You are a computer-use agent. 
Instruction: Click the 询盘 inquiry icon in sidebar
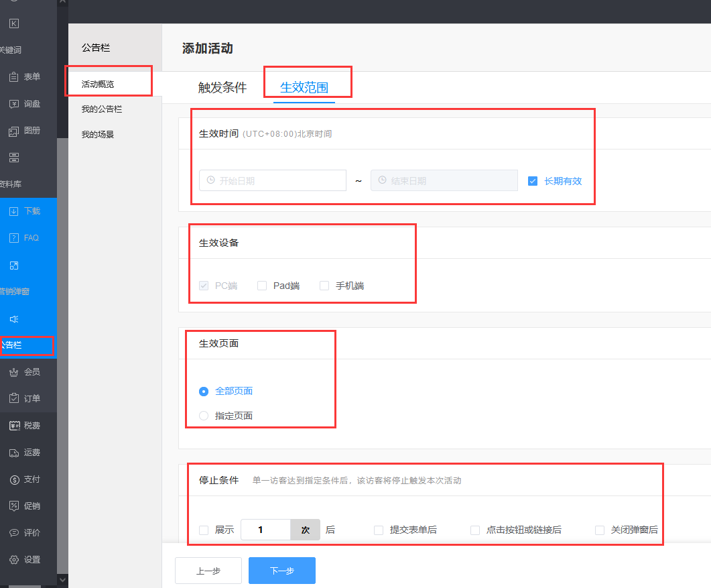tap(13, 104)
